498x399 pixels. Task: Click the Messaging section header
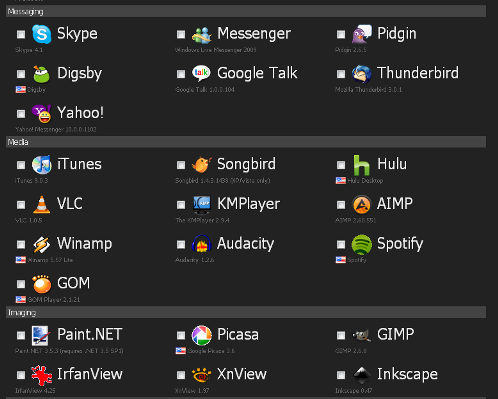click(246, 11)
